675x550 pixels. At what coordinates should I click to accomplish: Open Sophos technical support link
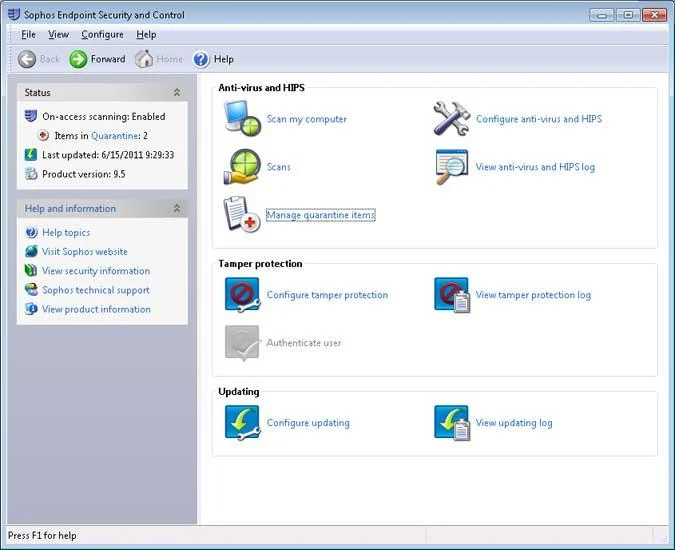tap(96, 290)
